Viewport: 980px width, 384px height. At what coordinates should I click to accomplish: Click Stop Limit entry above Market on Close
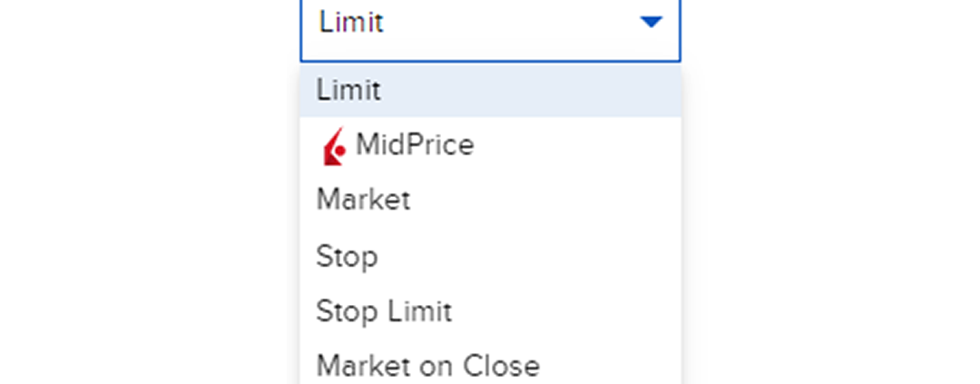(384, 311)
